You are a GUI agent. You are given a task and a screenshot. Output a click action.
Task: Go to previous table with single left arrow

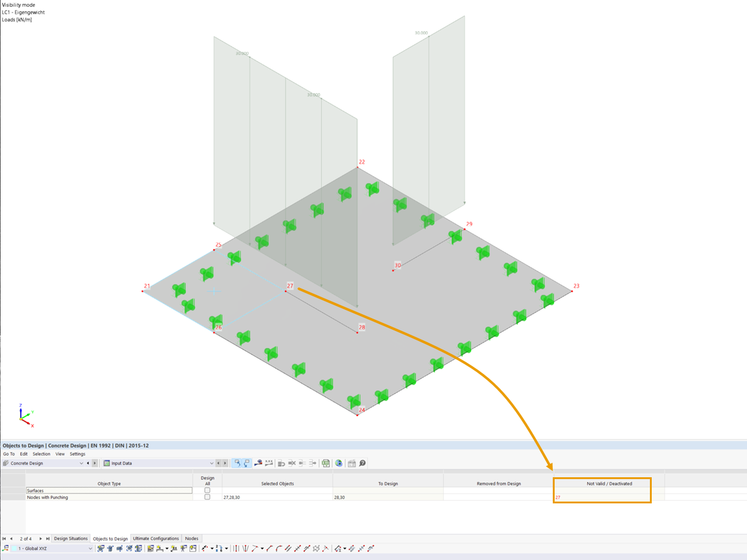[11, 538]
